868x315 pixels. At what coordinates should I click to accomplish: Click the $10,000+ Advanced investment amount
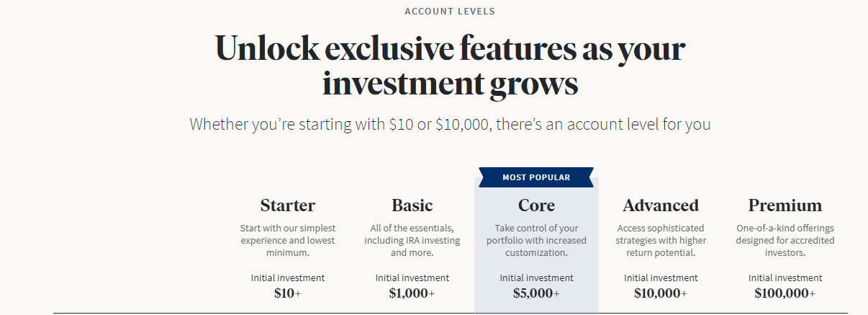[x=661, y=293]
